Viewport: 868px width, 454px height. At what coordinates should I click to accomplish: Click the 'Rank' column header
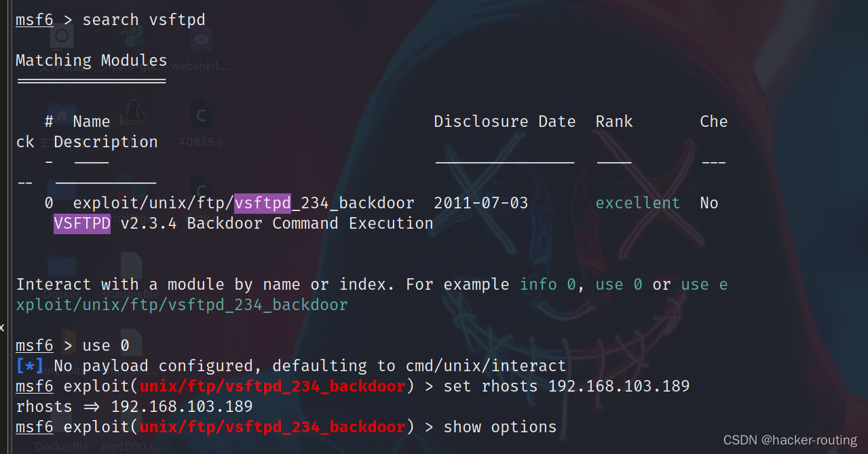click(x=614, y=121)
